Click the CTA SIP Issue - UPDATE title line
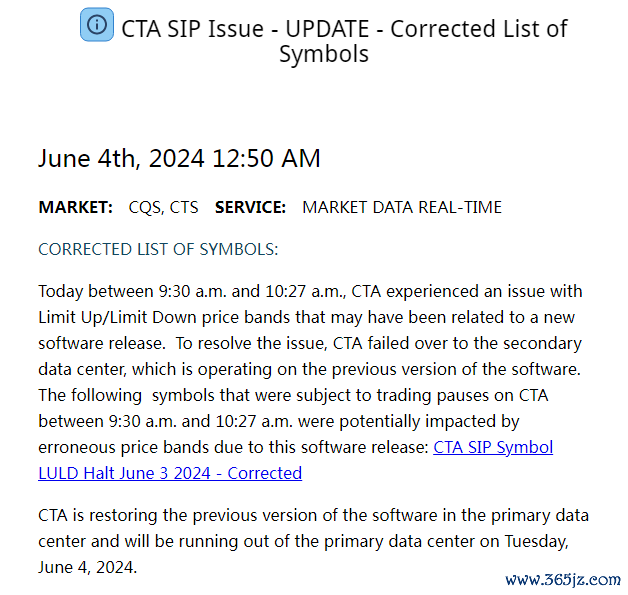This screenshot has height=595, width=628. pos(344,29)
